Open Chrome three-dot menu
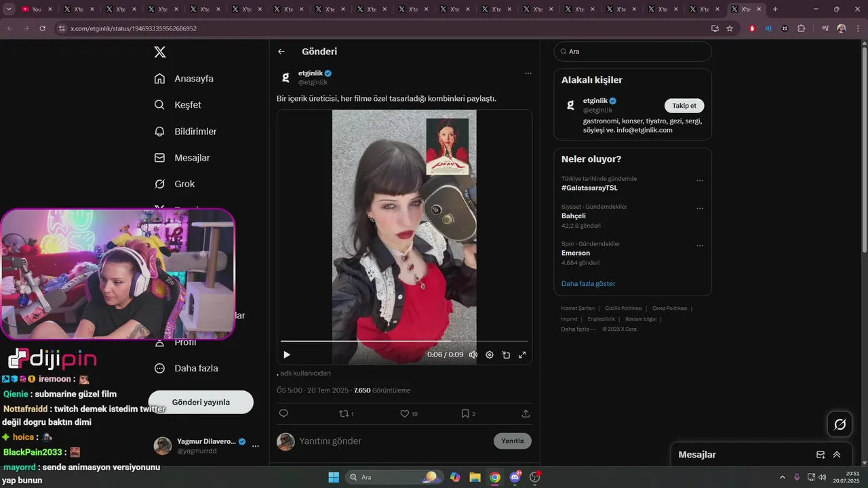868x488 pixels. [x=859, y=28]
